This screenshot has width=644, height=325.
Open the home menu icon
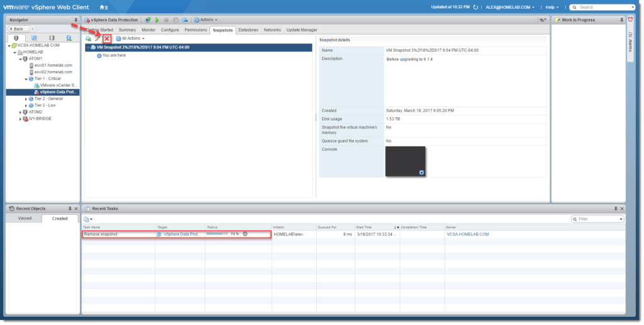[104, 8]
